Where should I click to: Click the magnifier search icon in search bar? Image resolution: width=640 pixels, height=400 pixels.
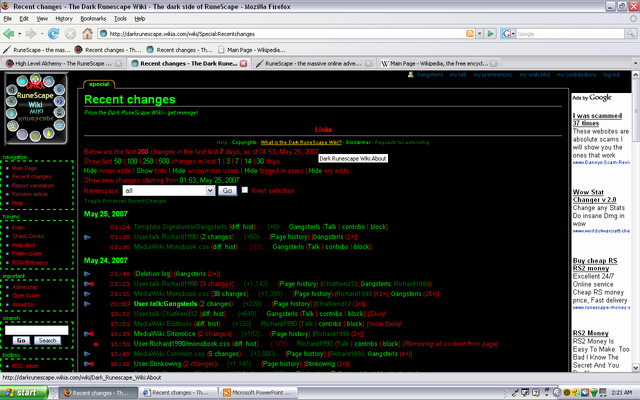[631, 33]
